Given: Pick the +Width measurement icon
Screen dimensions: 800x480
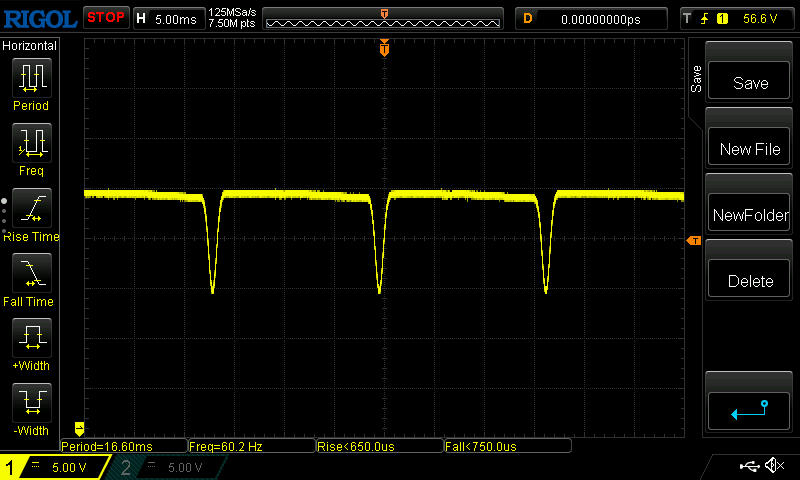Looking at the screenshot, I should (x=30, y=341).
